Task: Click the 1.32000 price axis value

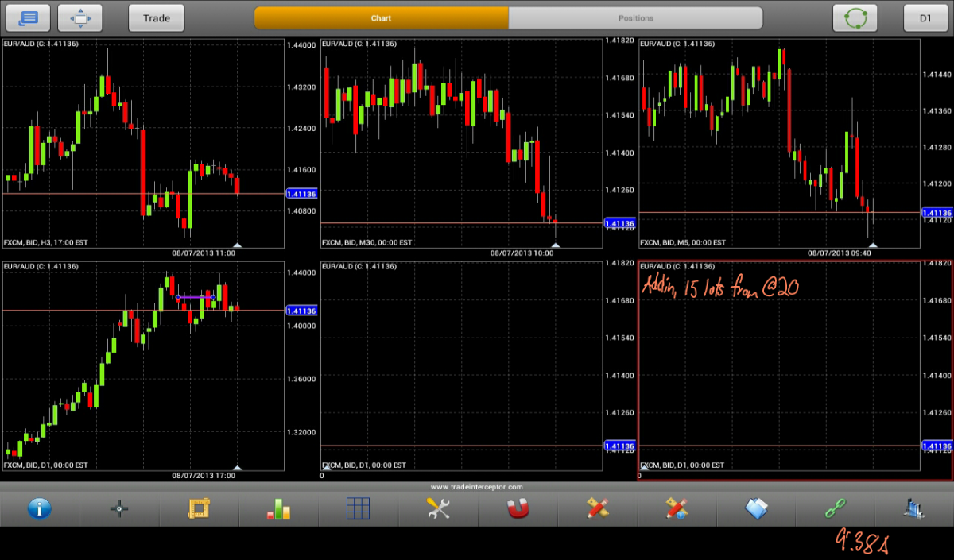Action: coord(301,432)
